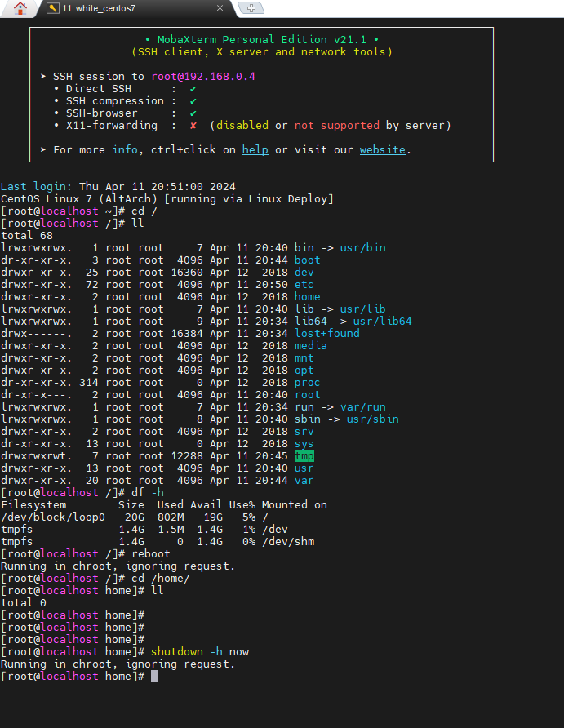
Task: Click the usr/bin symlink target
Action: pos(363,248)
